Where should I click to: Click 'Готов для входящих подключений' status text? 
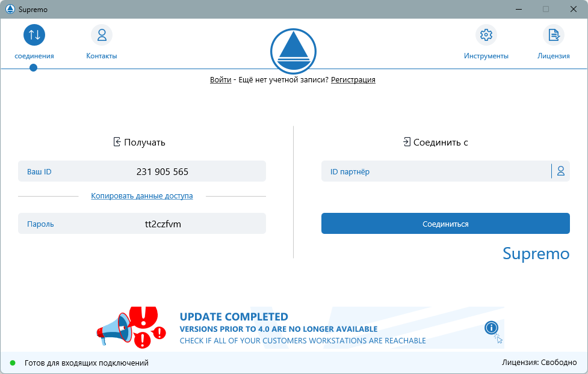tap(87, 363)
